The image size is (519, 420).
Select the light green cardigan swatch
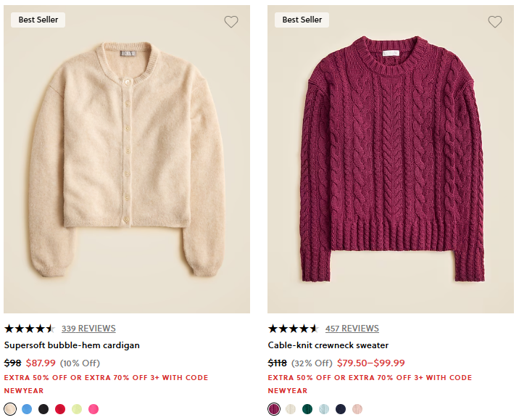77,409
